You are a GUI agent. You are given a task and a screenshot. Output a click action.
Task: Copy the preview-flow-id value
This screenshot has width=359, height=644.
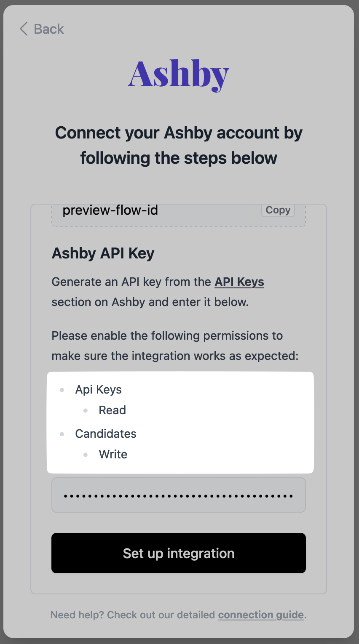pos(278,210)
